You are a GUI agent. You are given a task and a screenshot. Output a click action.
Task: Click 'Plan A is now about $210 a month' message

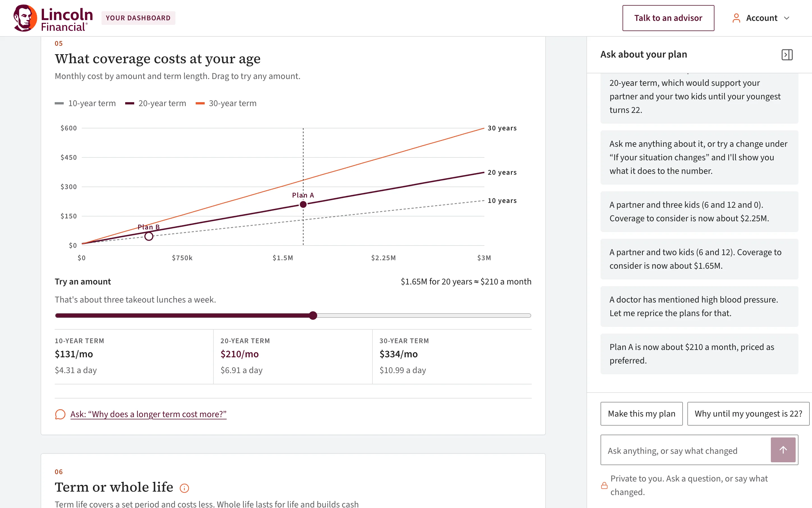click(699, 354)
